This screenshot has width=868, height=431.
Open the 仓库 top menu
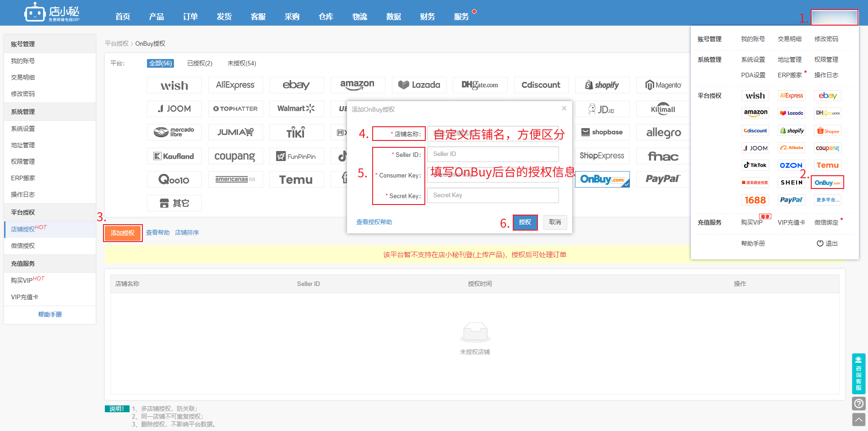(326, 17)
